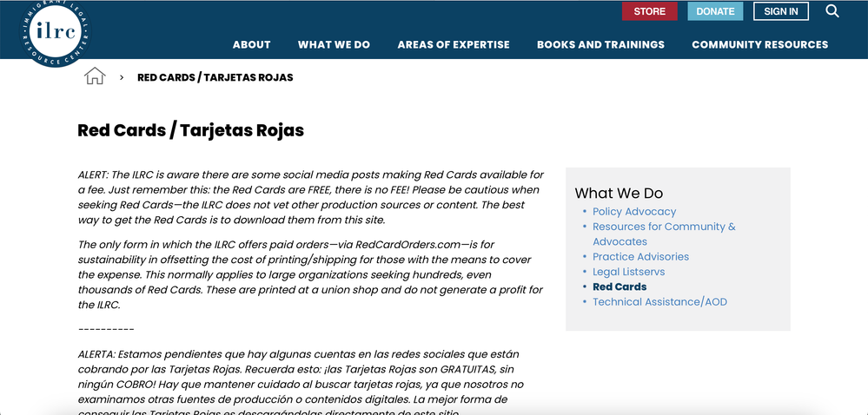Click the SIGN IN button
The width and height of the screenshot is (868, 415).
(x=780, y=11)
